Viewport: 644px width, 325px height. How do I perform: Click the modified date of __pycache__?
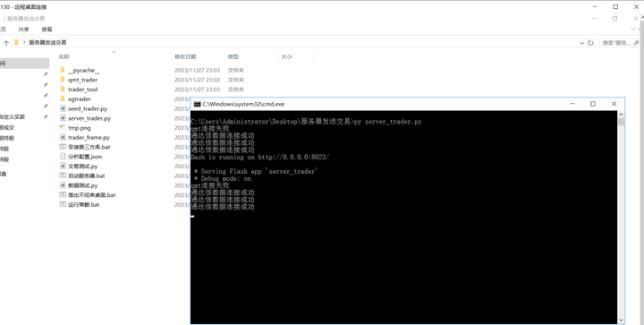(x=197, y=70)
